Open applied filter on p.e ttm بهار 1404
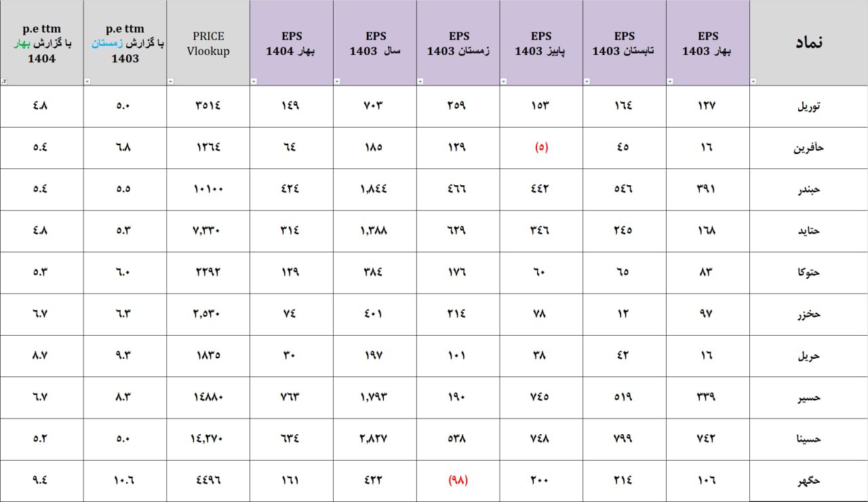This screenshot has height=502, width=868. click(4, 81)
